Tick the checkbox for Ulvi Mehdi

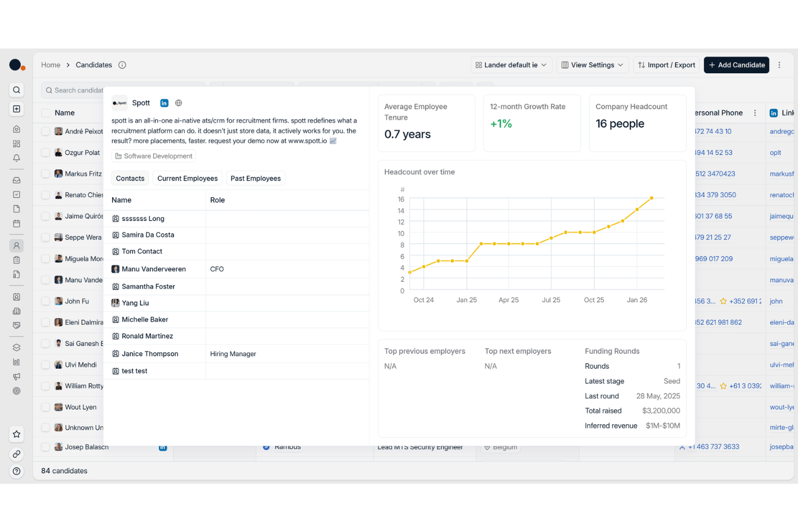tap(46, 365)
